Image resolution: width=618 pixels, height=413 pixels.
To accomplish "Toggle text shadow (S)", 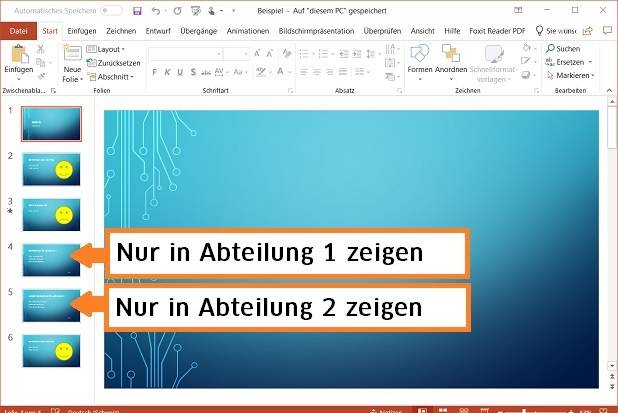I will [193, 72].
